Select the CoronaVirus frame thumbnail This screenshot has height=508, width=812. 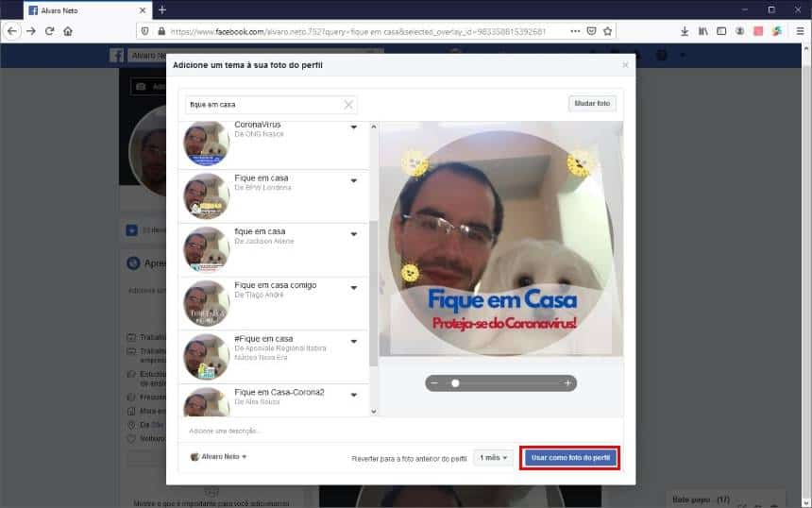206,144
